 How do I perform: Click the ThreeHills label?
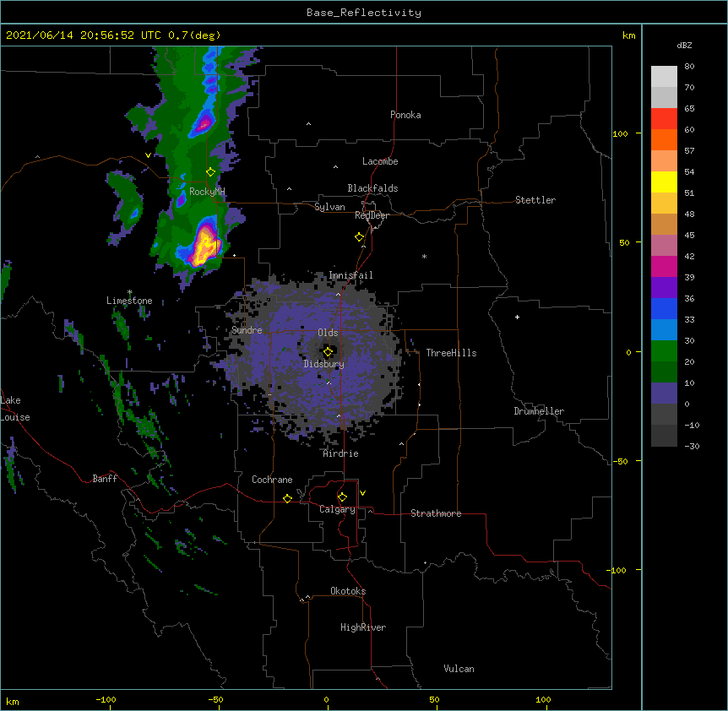451,353
